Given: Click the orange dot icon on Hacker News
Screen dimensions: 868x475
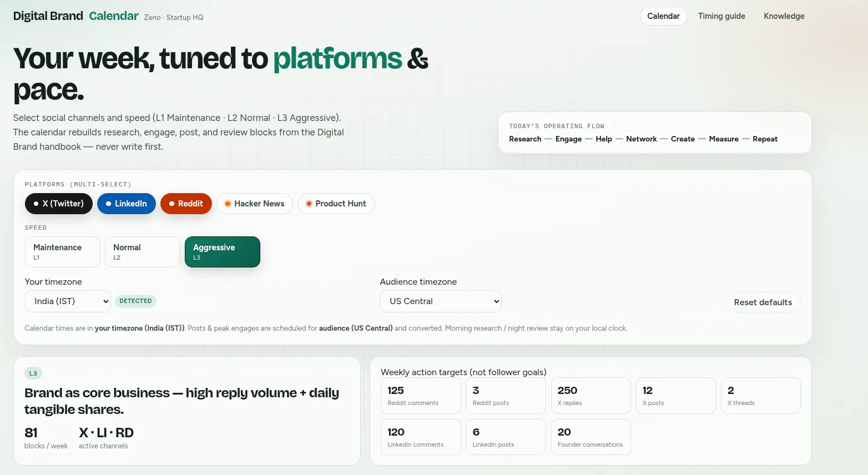Looking at the screenshot, I should [228, 204].
